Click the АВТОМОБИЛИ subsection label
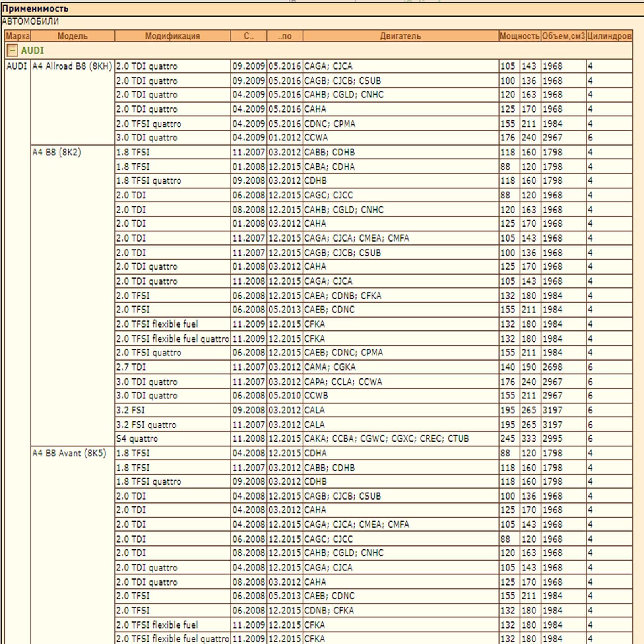Screen dimensions: 644x644 pos(30,21)
